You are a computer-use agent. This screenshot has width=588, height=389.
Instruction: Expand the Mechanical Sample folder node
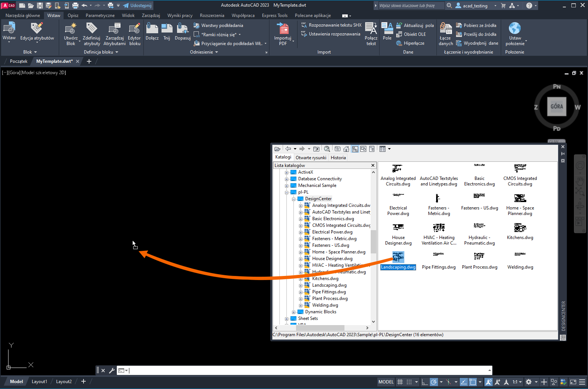coord(287,186)
